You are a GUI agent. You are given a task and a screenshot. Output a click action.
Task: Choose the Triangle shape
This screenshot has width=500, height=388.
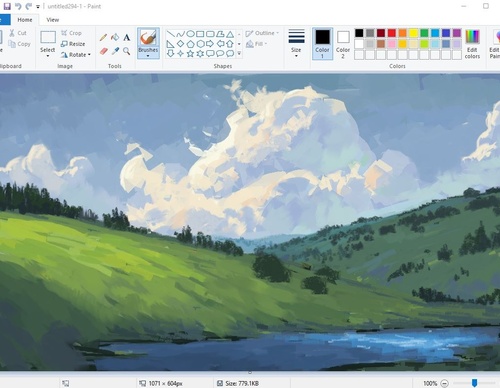pos(230,34)
